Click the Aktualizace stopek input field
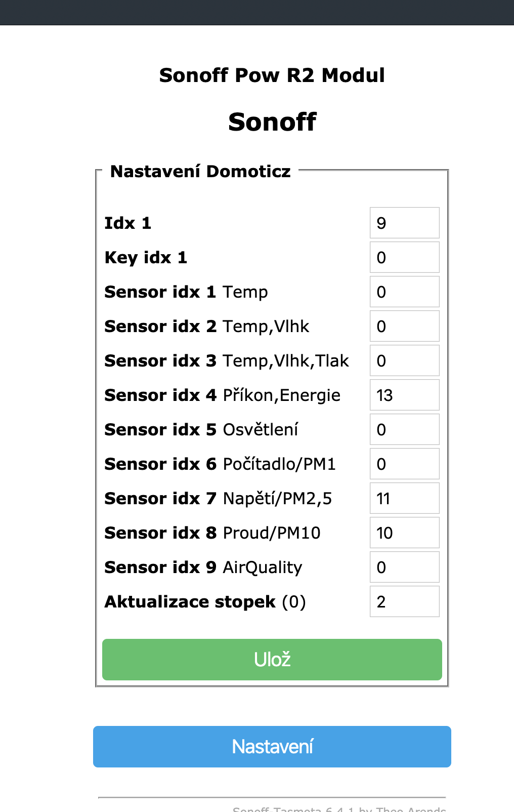 (404, 601)
